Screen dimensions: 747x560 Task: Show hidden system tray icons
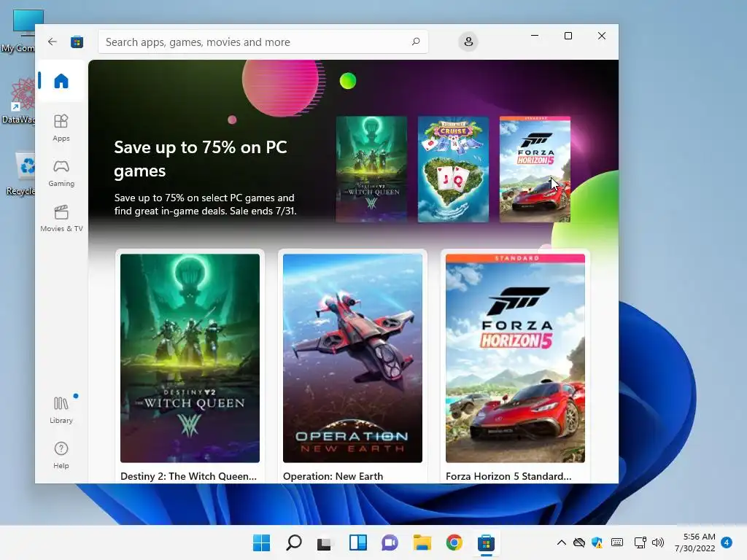click(x=562, y=542)
